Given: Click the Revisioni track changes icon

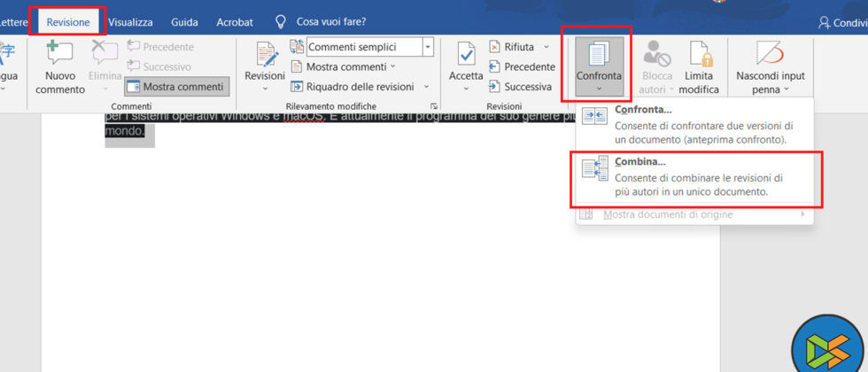Looking at the screenshot, I should tap(265, 54).
